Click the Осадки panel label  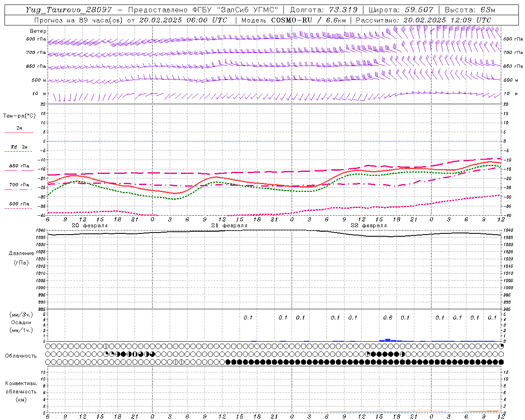click(x=21, y=322)
